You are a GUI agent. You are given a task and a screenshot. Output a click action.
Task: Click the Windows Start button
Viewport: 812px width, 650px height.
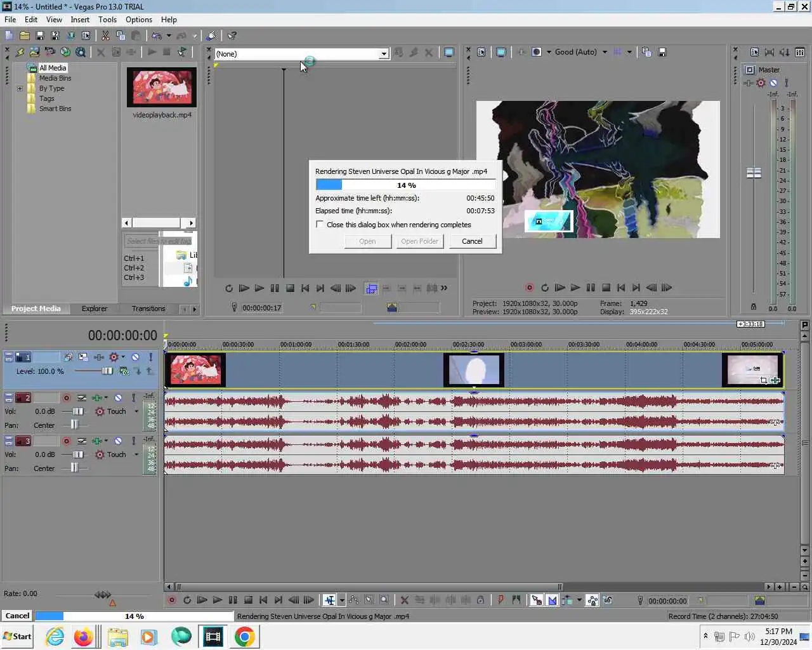(x=17, y=637)
